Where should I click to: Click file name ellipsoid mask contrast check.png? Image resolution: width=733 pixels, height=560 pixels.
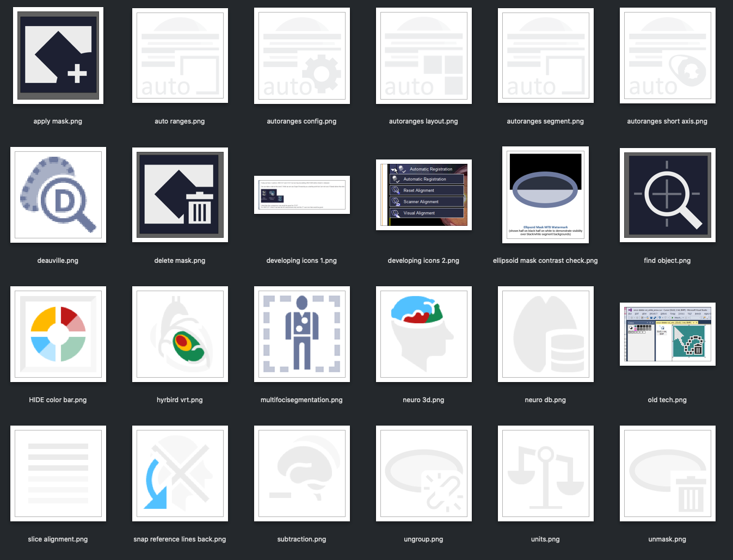pyautogui.click(x=545, y=261)
